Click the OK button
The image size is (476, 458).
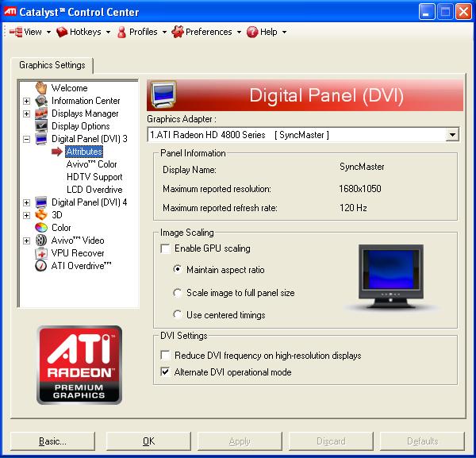(148, 441)
